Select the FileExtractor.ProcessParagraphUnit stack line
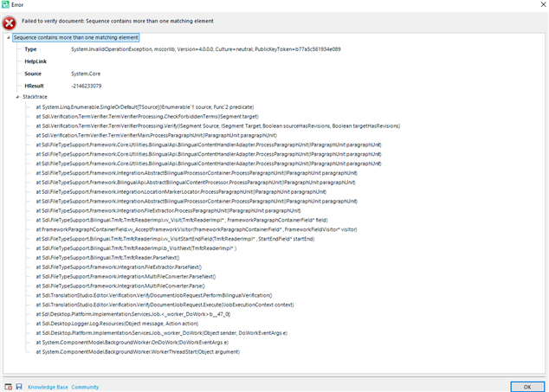 point(168,210)
